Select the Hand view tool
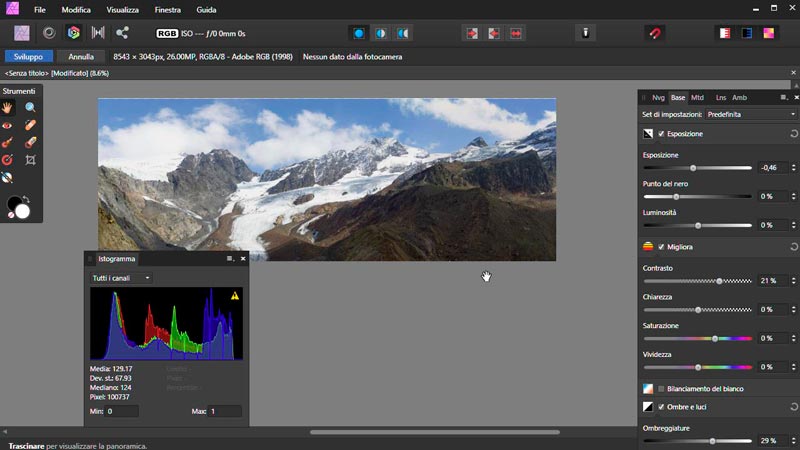This screenshot has height=450, width=800. pyautogui.click(x=7, y=108)
